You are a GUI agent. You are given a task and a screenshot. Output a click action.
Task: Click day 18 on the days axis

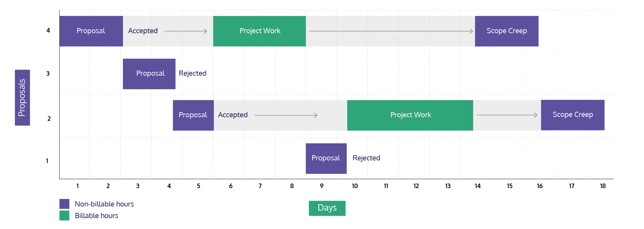[x=603, y=186]
